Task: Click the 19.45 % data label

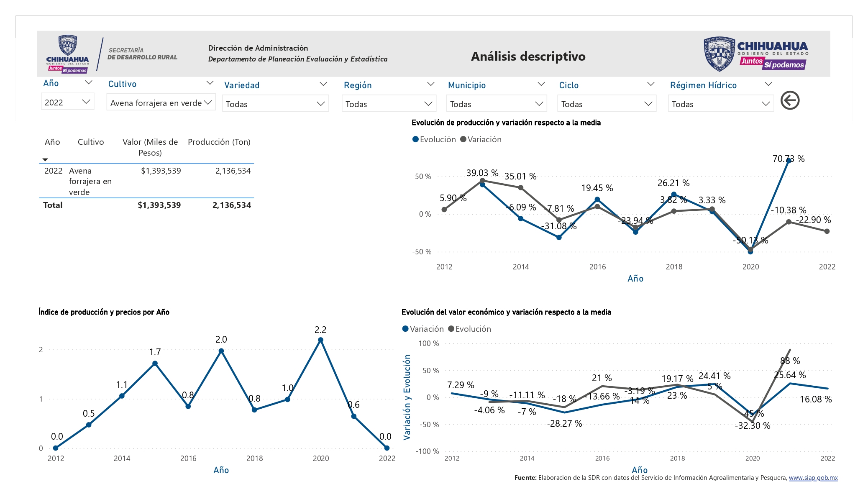Action: 597,188
